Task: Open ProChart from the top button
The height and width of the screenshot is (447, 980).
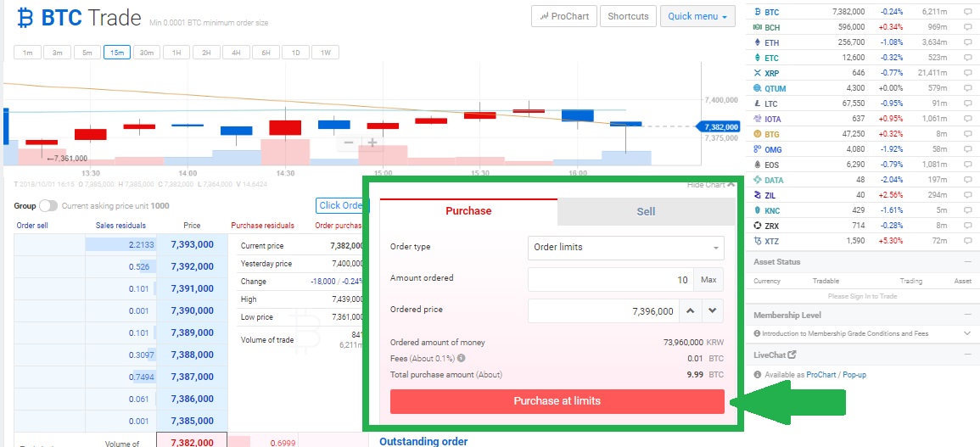Action: (563, 16)
